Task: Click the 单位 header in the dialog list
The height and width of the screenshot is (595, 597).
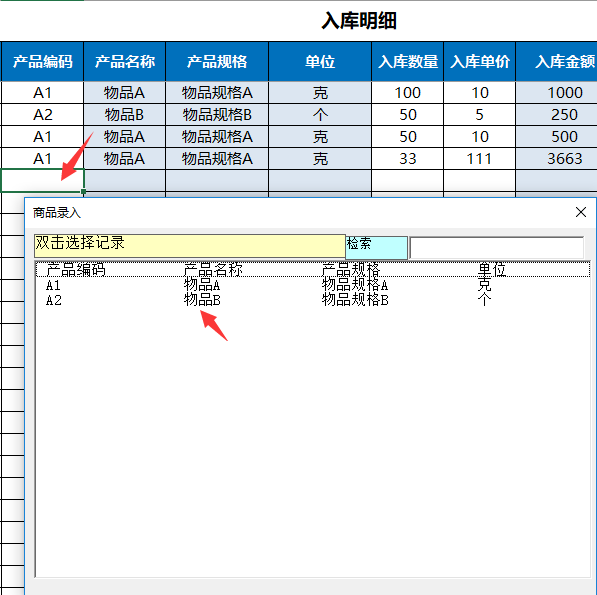Action: point(492,270)
